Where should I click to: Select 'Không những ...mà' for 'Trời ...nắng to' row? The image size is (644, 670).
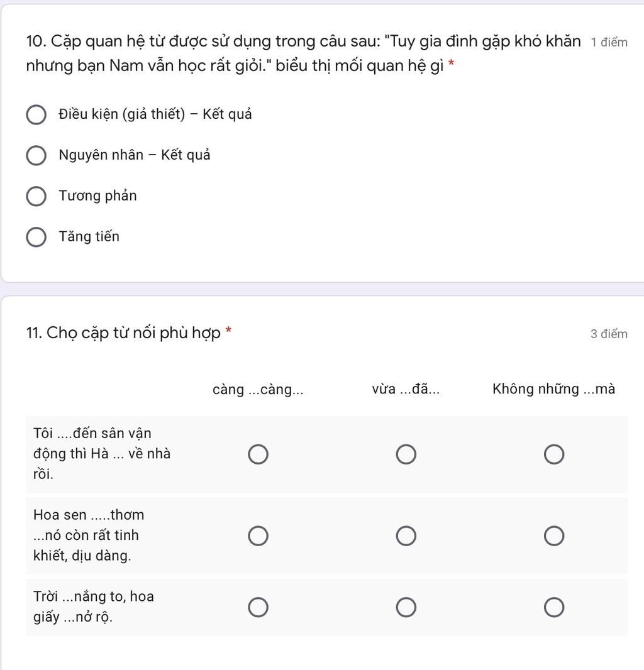tap(554, 607)
